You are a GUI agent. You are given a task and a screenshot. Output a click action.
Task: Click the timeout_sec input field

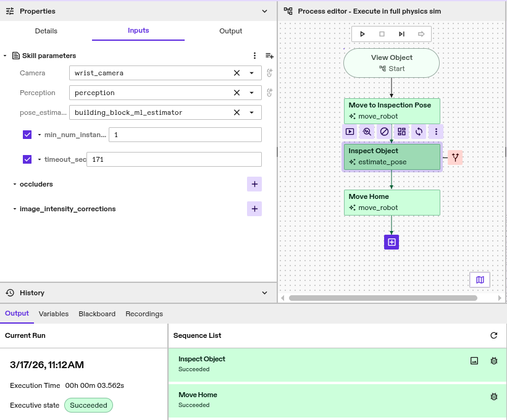[x=174, y=159]
